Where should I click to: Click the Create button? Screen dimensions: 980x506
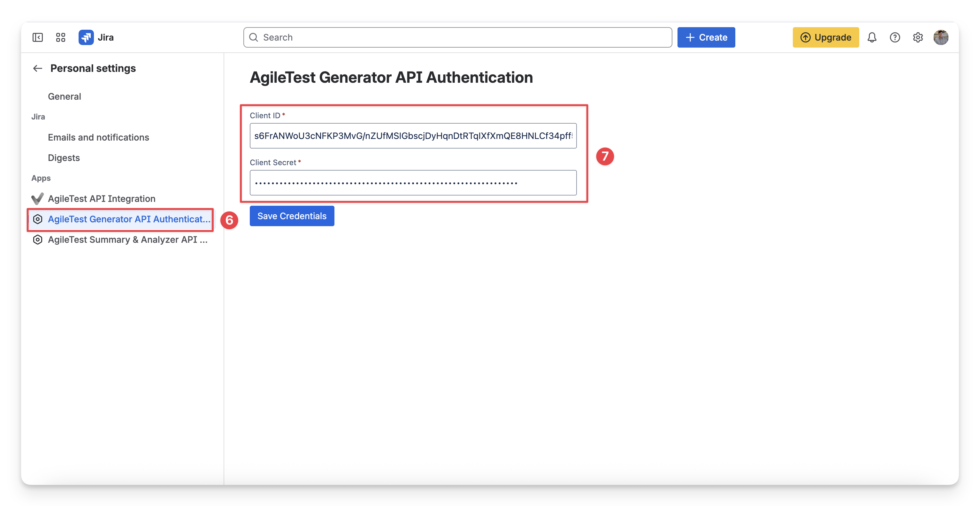pyautogui.click(x=706, y=37)
